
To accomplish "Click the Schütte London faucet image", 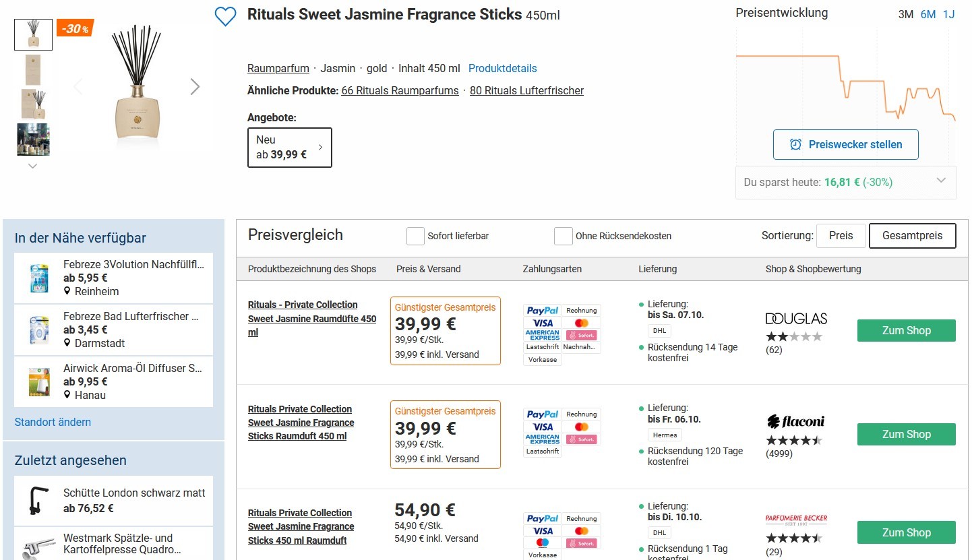I will pos(39,501).
